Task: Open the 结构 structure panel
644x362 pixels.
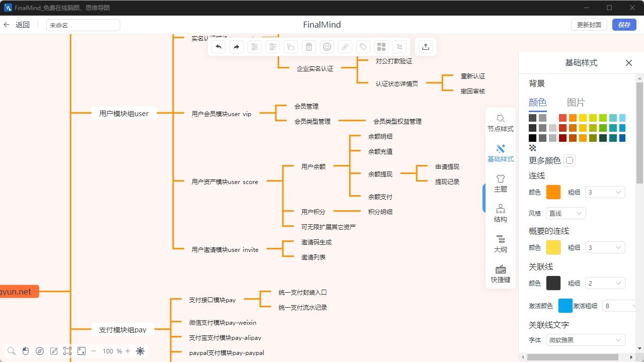Action: (x=500, y=213)
